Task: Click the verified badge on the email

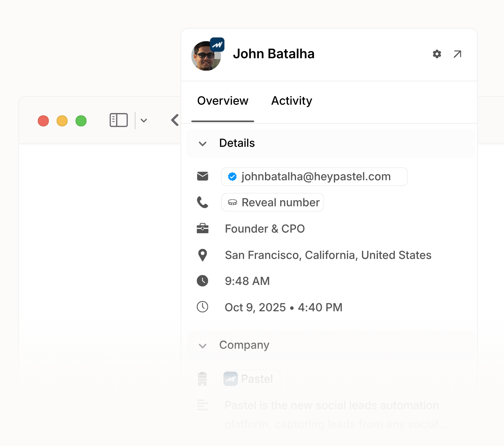Action: 233,177
